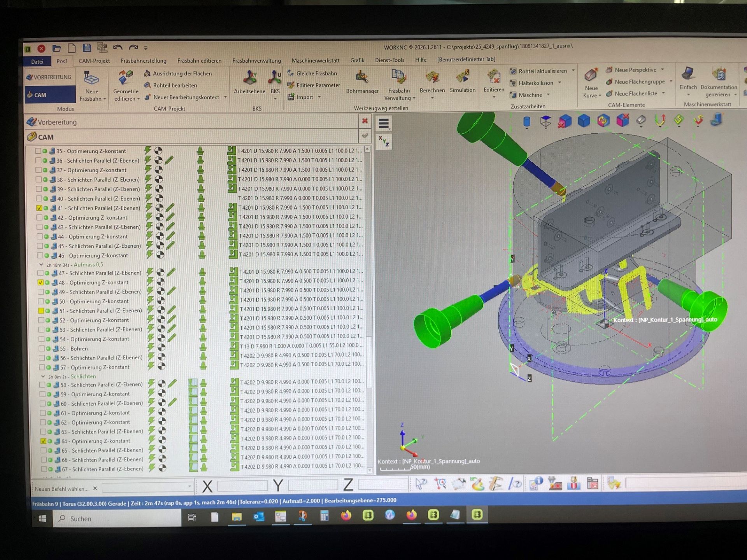
Task: Uncheck toolpath 64 Optimierung Z-konstant checkbox
Action: point(43,441)
